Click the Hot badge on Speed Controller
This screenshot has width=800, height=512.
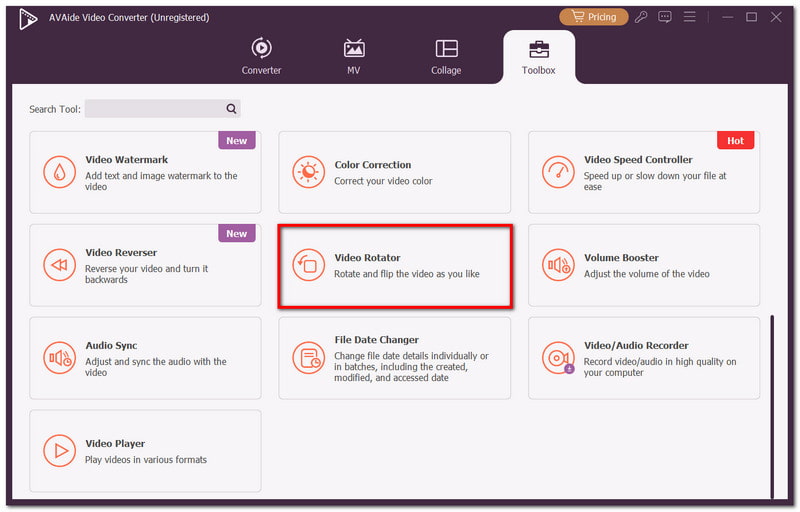[x=735, y=141]
